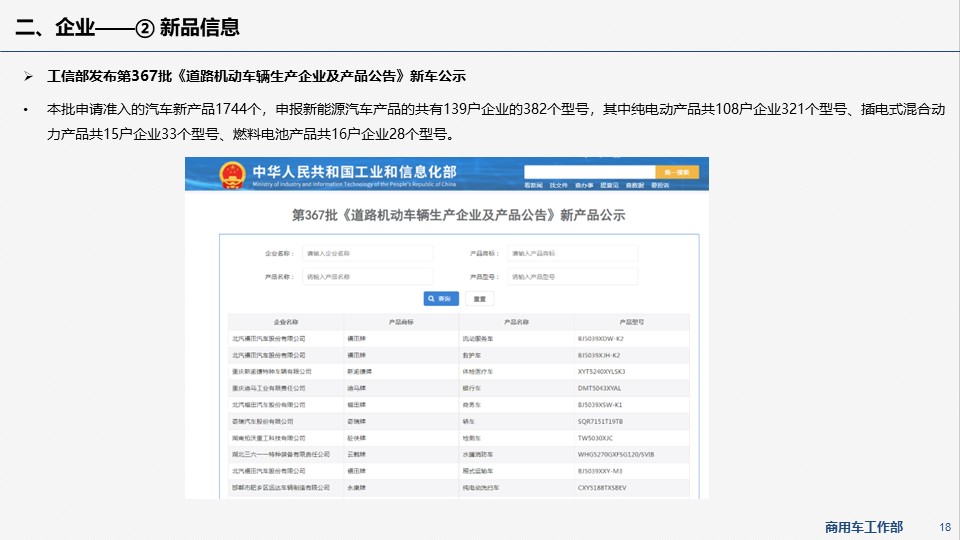This screenshot has width=960, height=540.
Task: Click the footer label 商用车工作部
Action: (x=864, y=527)
